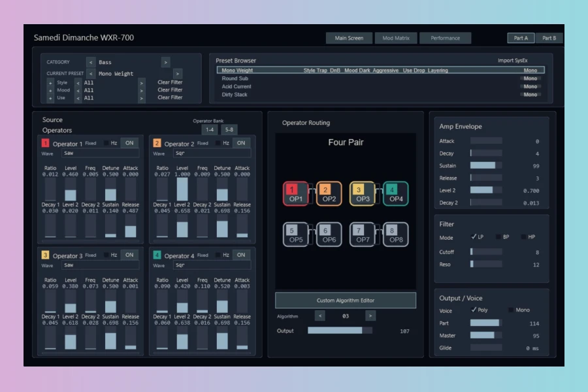
Task: Select the OP6 operator node
Action: [329, 235]
